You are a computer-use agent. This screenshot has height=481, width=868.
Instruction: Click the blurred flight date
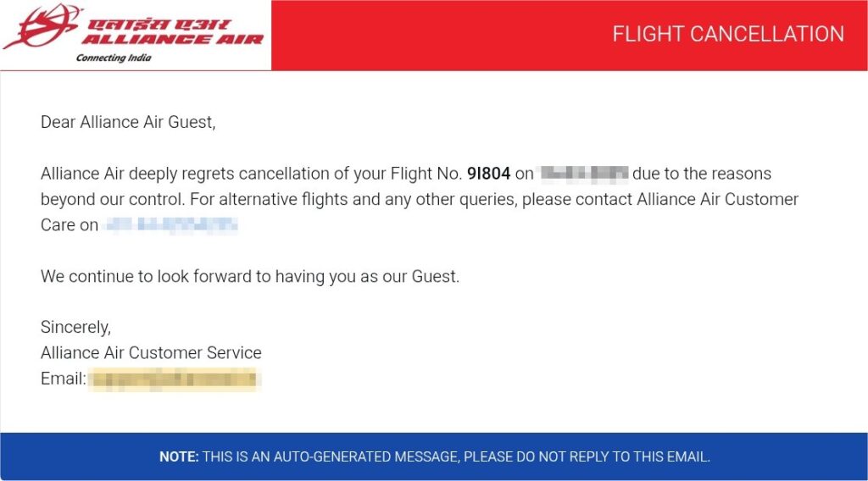tap(584, 174)
